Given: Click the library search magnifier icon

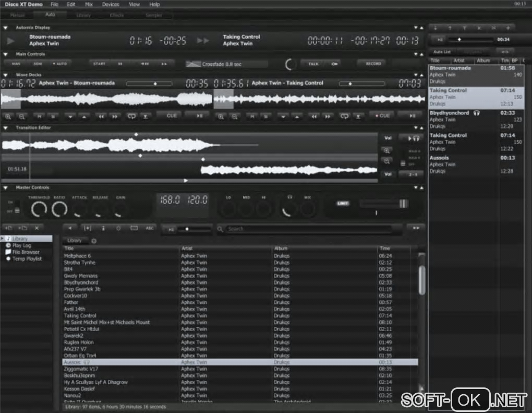Looking at the screenshot, I should (x=220, y=229).
